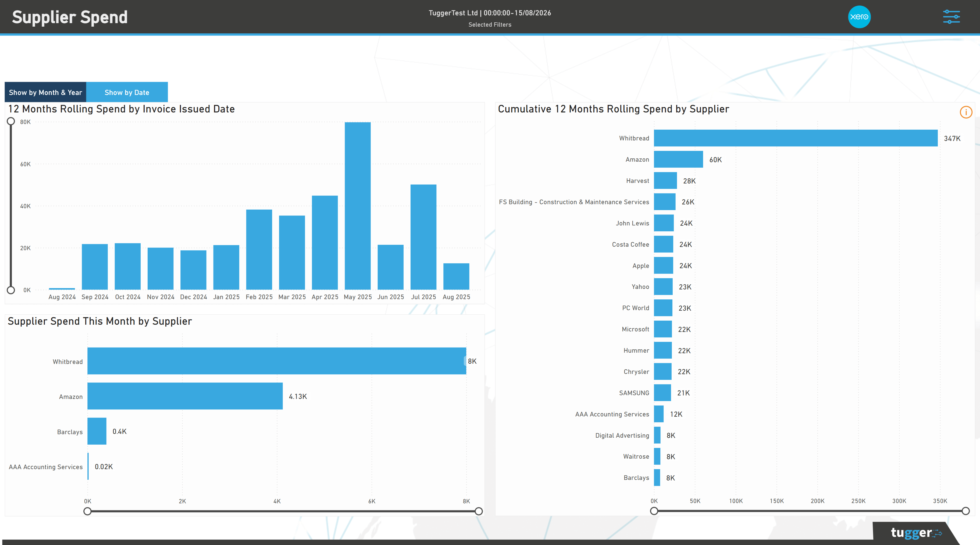Screen dimensions: 980x545
Task: Click 'TuggerTest Ltd | 00:00:00-15/08/2026' header text
Action: tap(490, 13)
